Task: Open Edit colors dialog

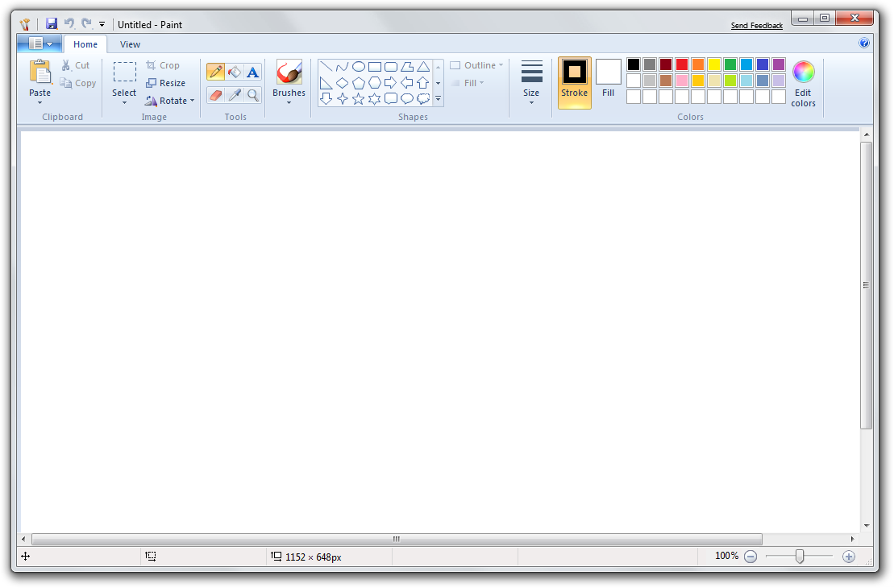Action: (803, 84)
